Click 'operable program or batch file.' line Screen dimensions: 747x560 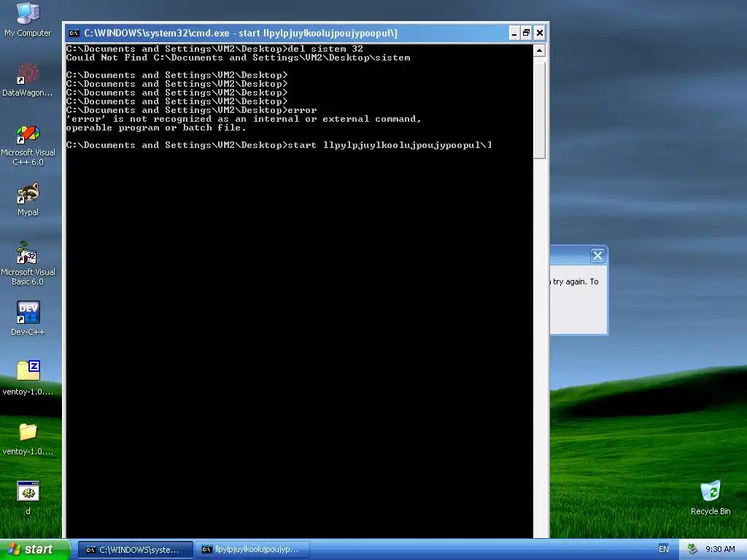pos(156,128)
